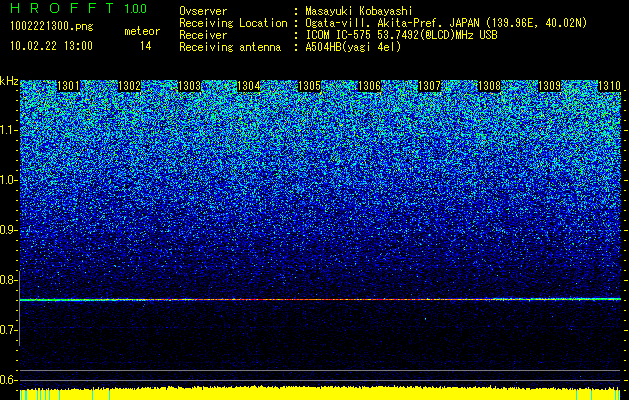Viewport: 629px width, 400px height.
Task: Click the Receiving Location label
Action: (x=233, y=23)
